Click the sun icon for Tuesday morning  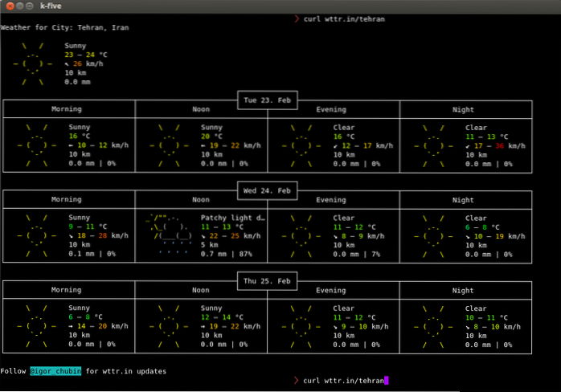[x=38, y=145]
